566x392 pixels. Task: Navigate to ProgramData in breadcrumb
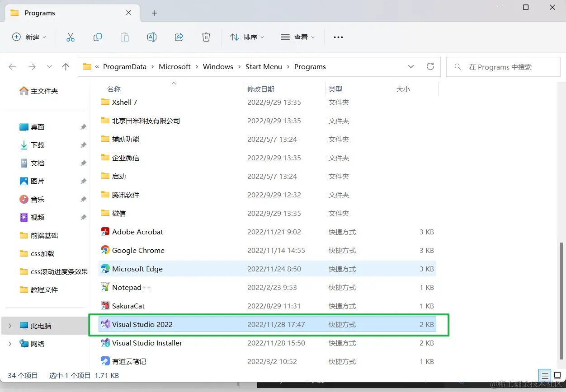[125, 67]
